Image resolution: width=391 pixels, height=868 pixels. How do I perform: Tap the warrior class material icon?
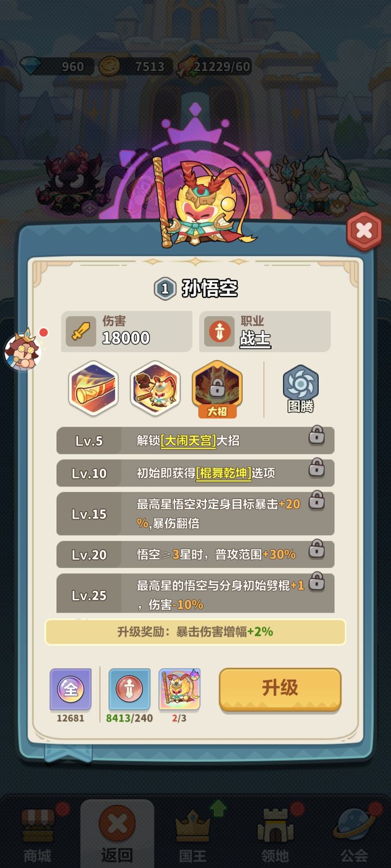coord(129,689)
